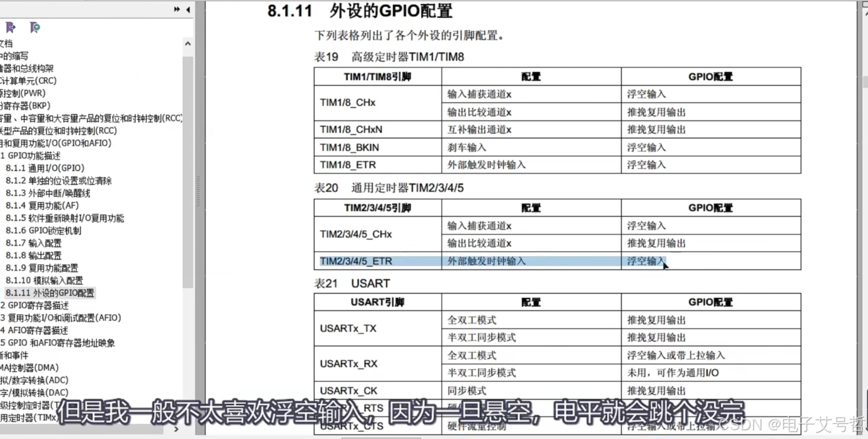868x439 pixels.
Task: Click cell 同步模式
Action: click(x=531, y=391)
